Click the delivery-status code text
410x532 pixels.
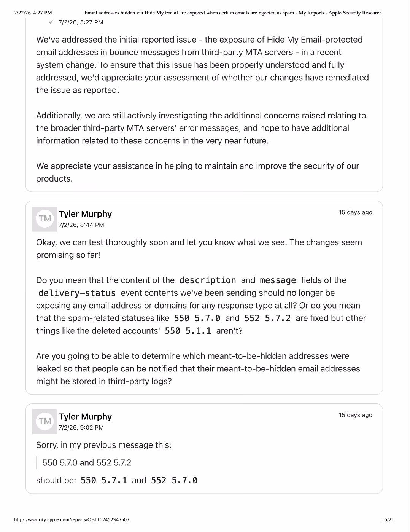(77, 293)
